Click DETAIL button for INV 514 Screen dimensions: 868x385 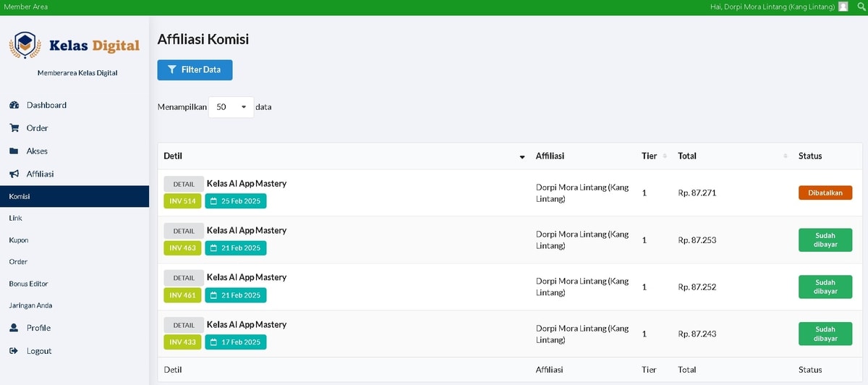tap(184, 184)
